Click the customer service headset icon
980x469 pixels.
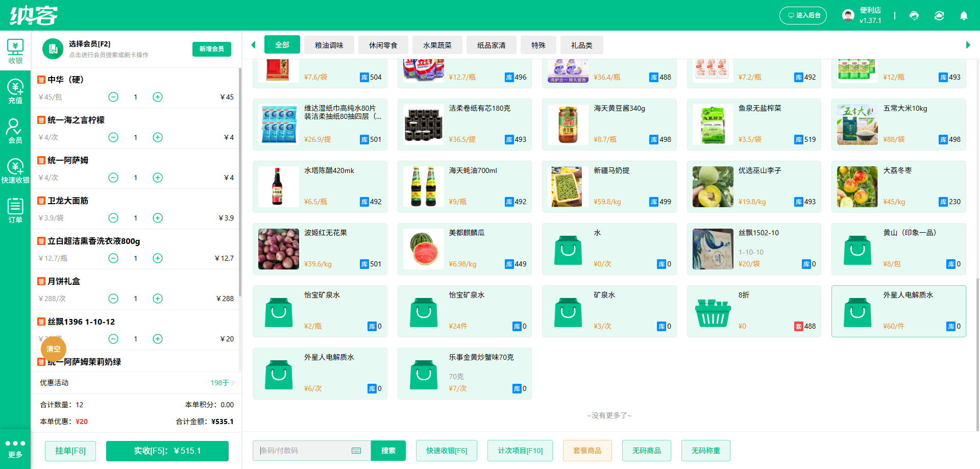[914, 16]
